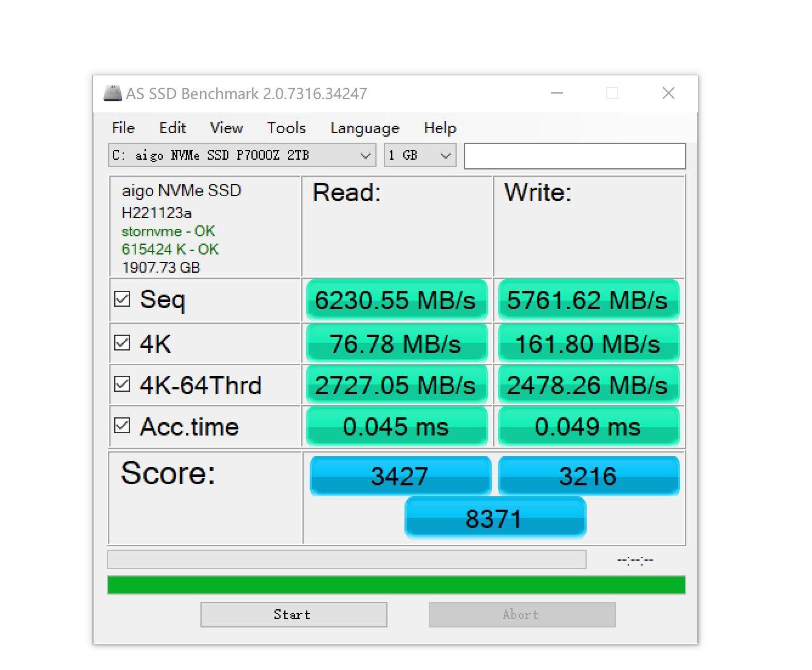The height and width of the screenshot is (670, 812).
Task: Click the empty text field beside size dropdown
Action: pyautogui.click(x=575, y=156)
